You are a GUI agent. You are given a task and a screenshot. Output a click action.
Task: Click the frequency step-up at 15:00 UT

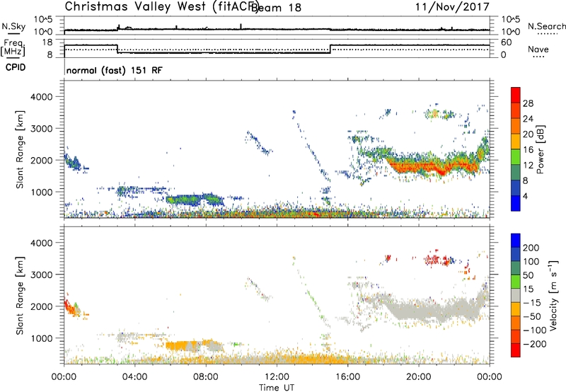coord(330,49)
